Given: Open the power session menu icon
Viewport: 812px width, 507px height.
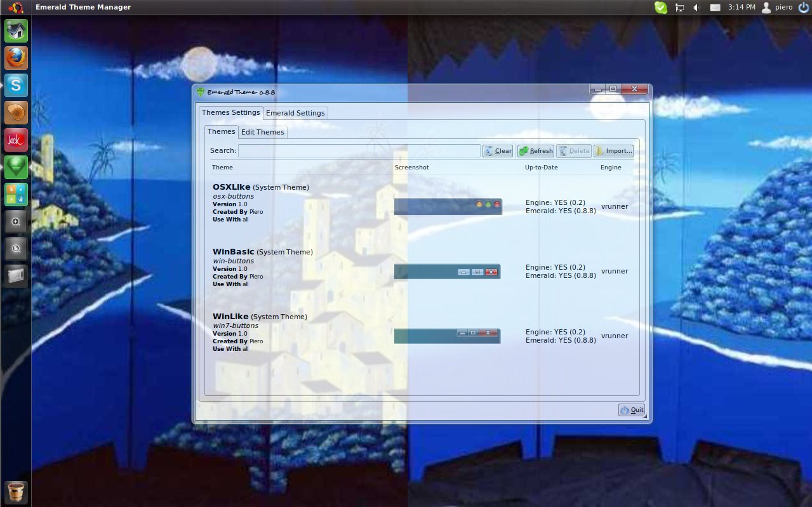Looking at the screenshot, I should 803,8.
